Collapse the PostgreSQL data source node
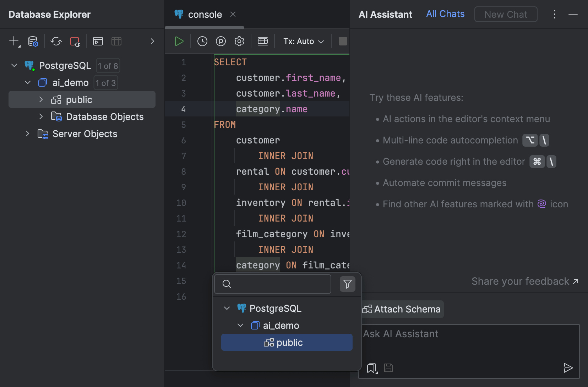Screen dimensions: 588x387 coord(14,65)
